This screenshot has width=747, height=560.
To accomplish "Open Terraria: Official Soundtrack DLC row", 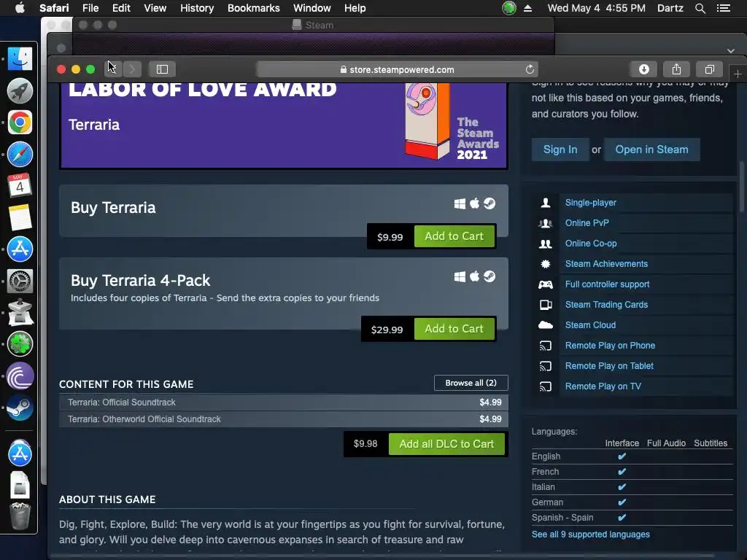I will 284,402.
